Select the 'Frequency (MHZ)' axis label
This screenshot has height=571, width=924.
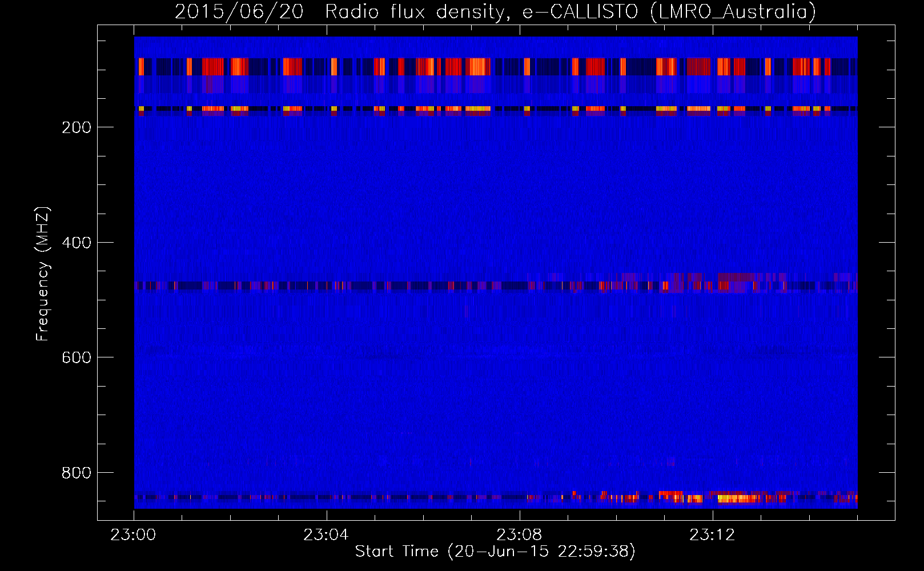pyautogui.click(x=43, y=274)
